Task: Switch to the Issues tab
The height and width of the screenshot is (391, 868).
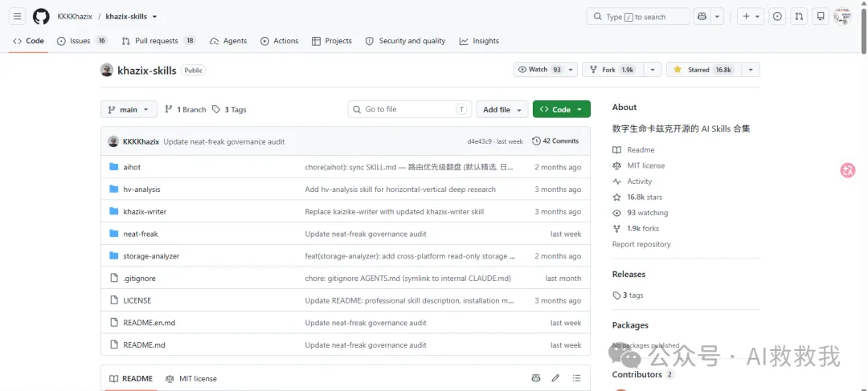Action: [82, 41]
